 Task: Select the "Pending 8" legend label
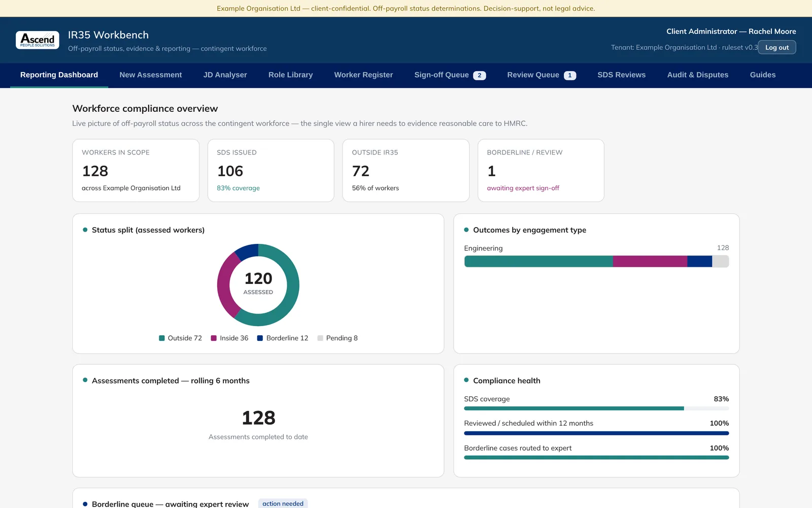(342, 338)
